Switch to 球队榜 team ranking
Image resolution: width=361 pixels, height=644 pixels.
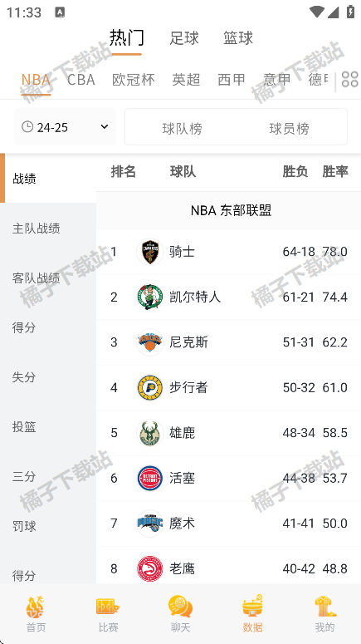pyautogui.click(x=182, y=129)
